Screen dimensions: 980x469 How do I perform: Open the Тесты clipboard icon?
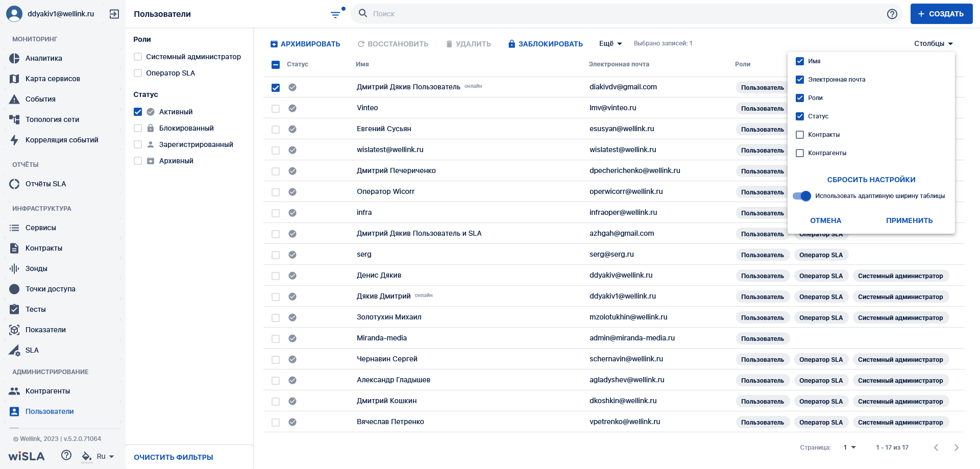(x=14, y=309)
